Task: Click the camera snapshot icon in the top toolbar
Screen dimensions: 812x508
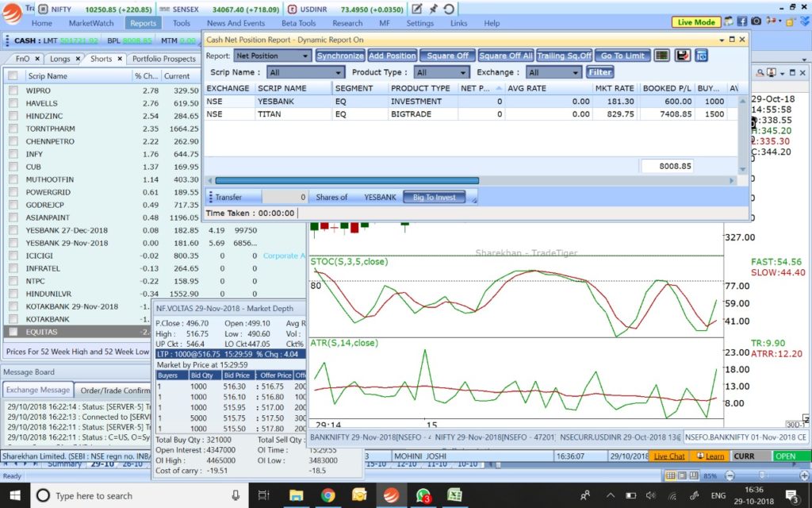Action: [x=756, y=21]
